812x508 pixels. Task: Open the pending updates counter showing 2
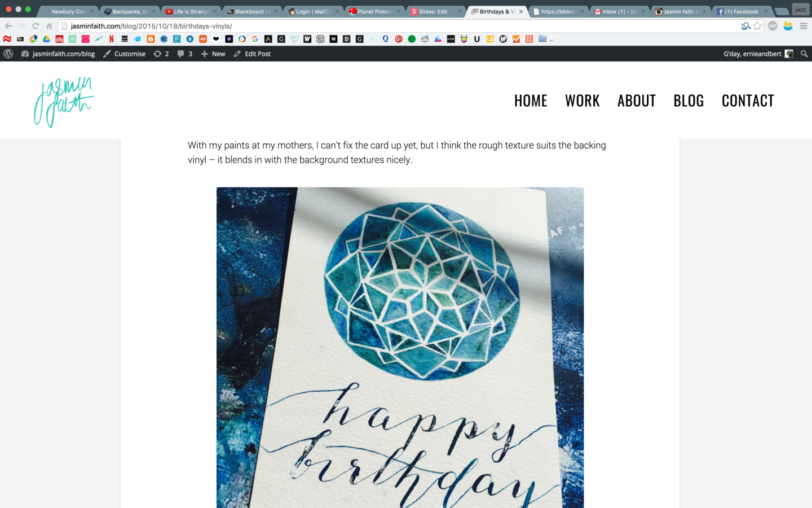pyautogui.click(x=161, y=54)
